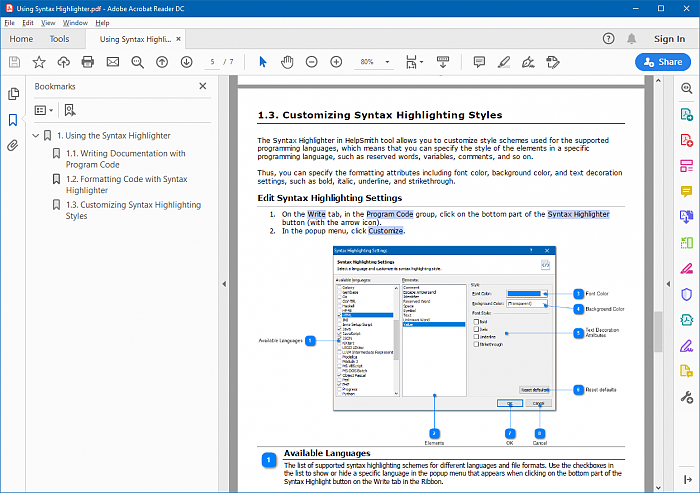The image size is (700, 493).
Task: Go to the next page arrow
Action: click(x=186, y=62)
